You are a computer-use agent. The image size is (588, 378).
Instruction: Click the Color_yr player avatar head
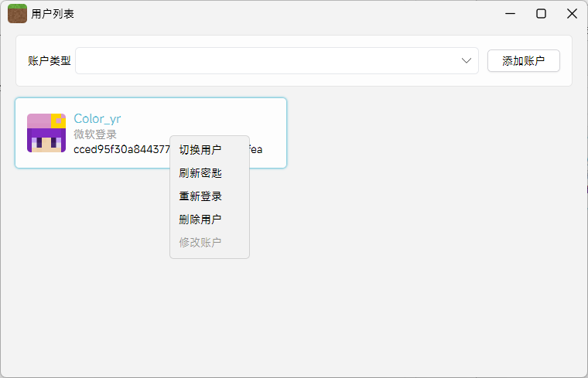pos(46,133)
